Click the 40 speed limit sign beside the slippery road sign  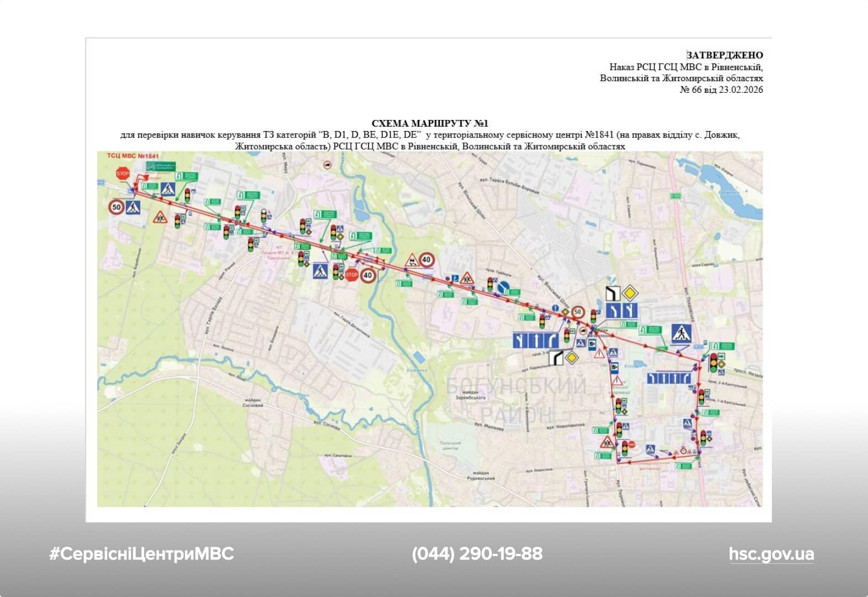point(427,259)
